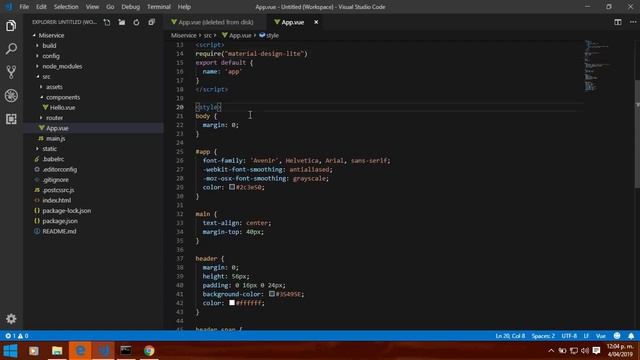Open the Action Center notification icon
Image resolution: width=640 pixels, height=360 pixels.
click(596, 351)
